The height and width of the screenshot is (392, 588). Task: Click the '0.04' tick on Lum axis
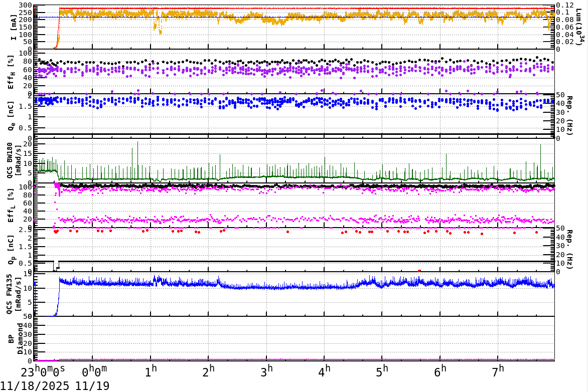[x=565, y=35]
